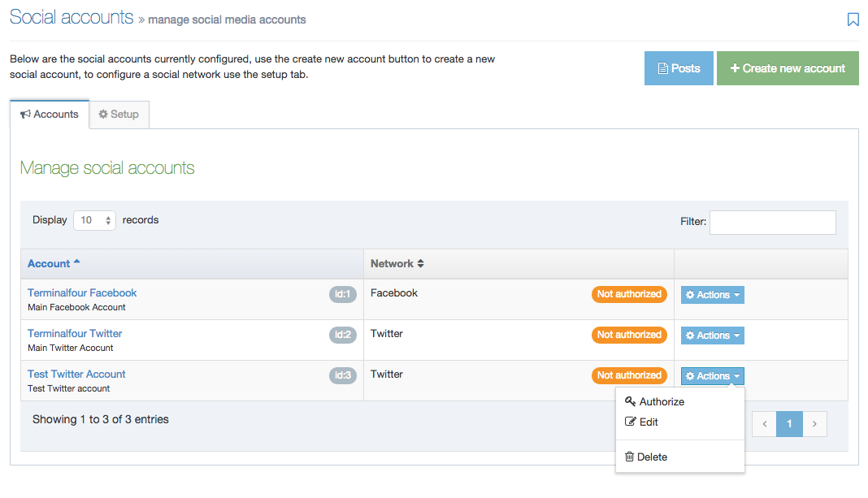Open the Terminalfour Twitter account link

coord(75,333)
